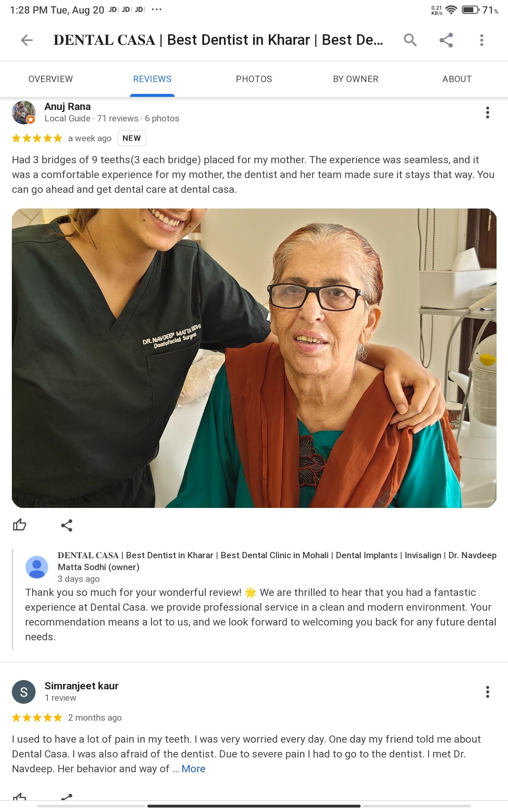Open the By Owner tab
Image resolution: width=508 pixels, height=812 pixels.
point(356,79)
